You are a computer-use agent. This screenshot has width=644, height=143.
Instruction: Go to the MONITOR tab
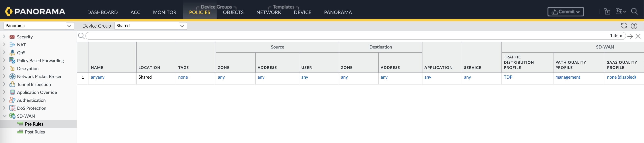(165, 12)
